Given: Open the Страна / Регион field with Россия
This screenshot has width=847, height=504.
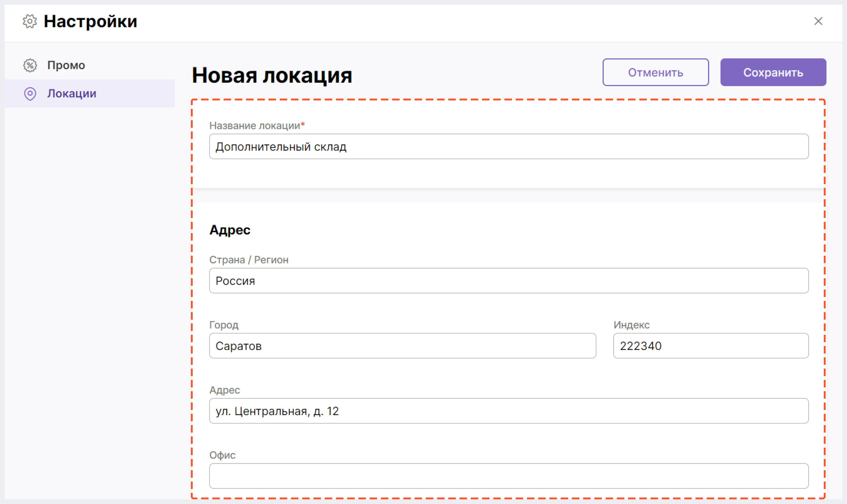Looking at the screenshot, I should 509,281.
